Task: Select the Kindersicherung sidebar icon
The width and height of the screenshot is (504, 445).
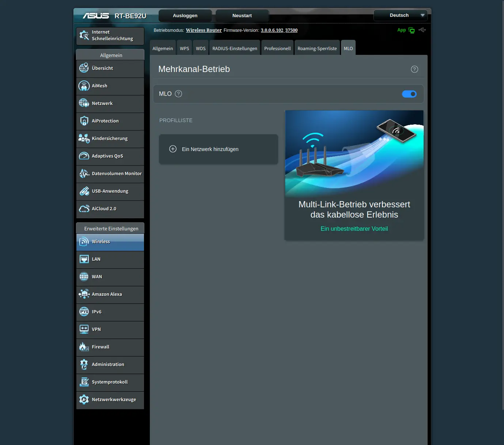Action: (84, 139)
